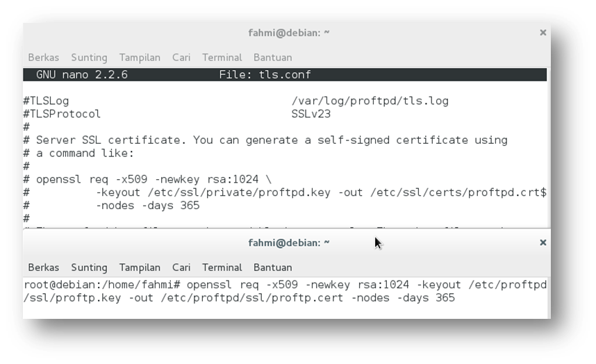
Task: Click the '#TLSLog' line
Action: 46,101
